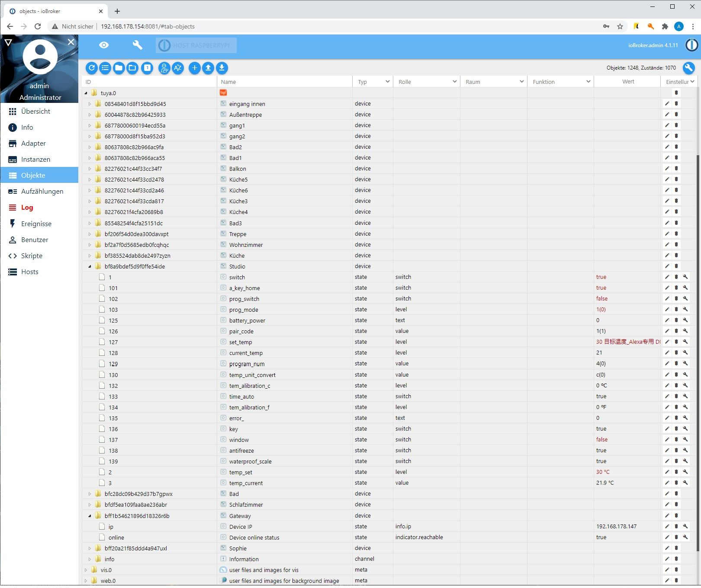Open Info in the sidebar
This screenshot has width=701, height=588.
pos(39,128)
